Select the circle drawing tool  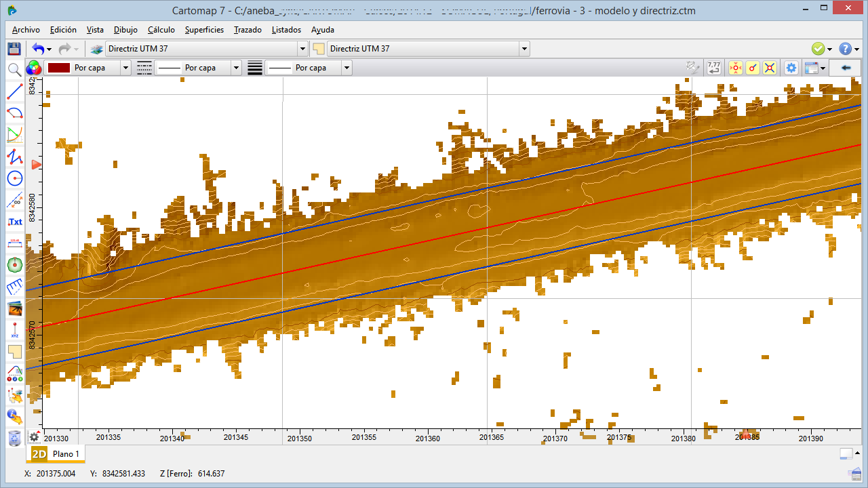tap(14, 179)
